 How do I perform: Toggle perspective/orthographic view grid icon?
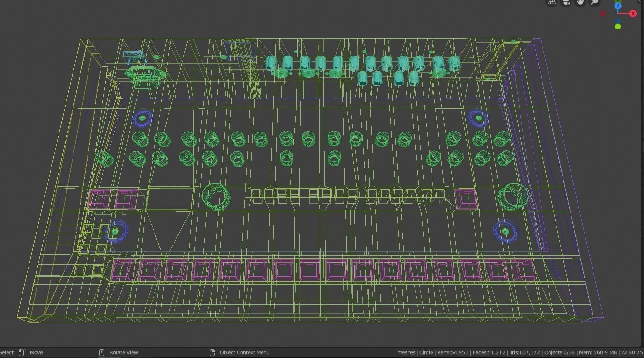click(x=552, y=2)
